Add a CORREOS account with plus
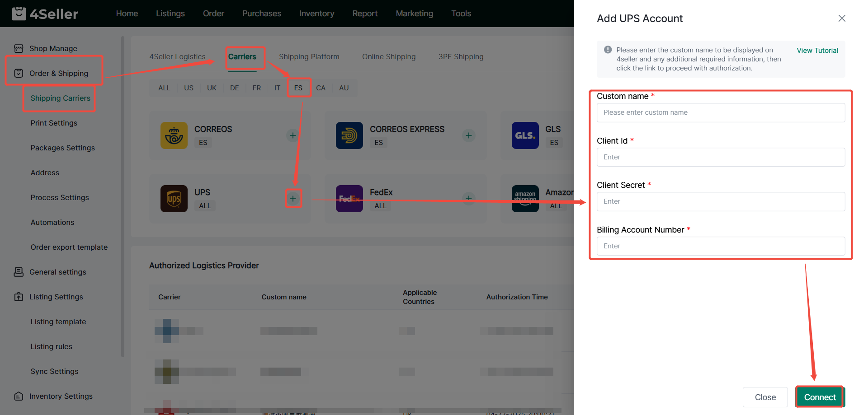 tap(293, 135)
